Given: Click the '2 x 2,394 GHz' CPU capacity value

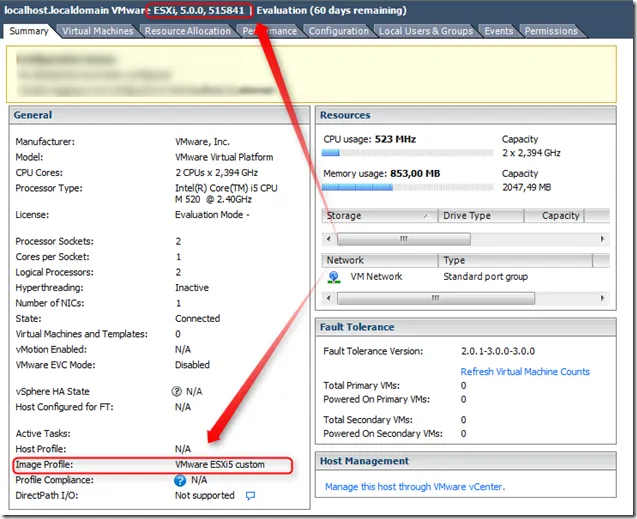Looking at the screenshot, I should [x=531, y=153].
